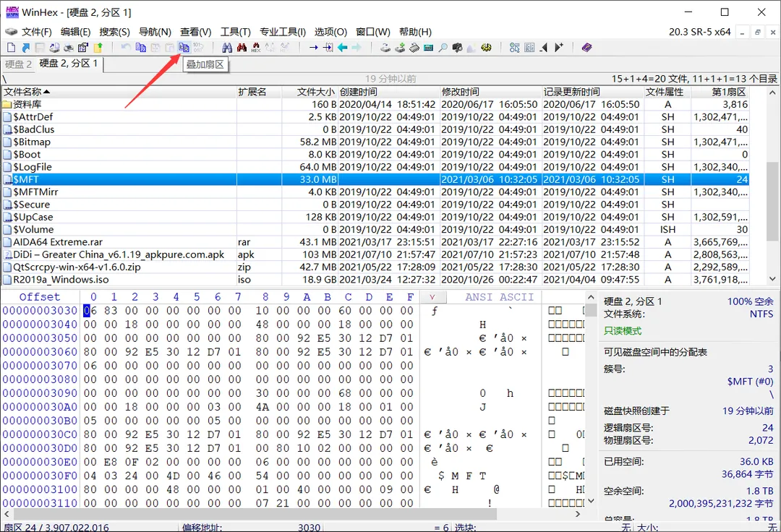Click the Go to sector icon
Screen dimensions: 781x532
click(328, 48)
